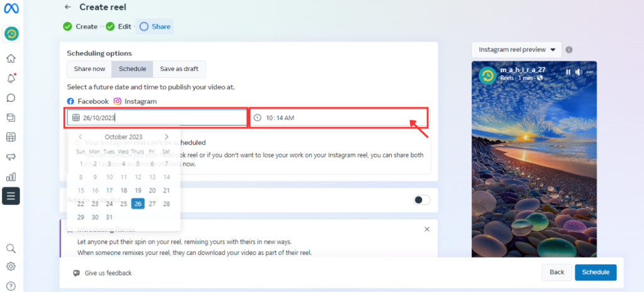
Task: Select October 28 in calendar
Action: (166, 204)
